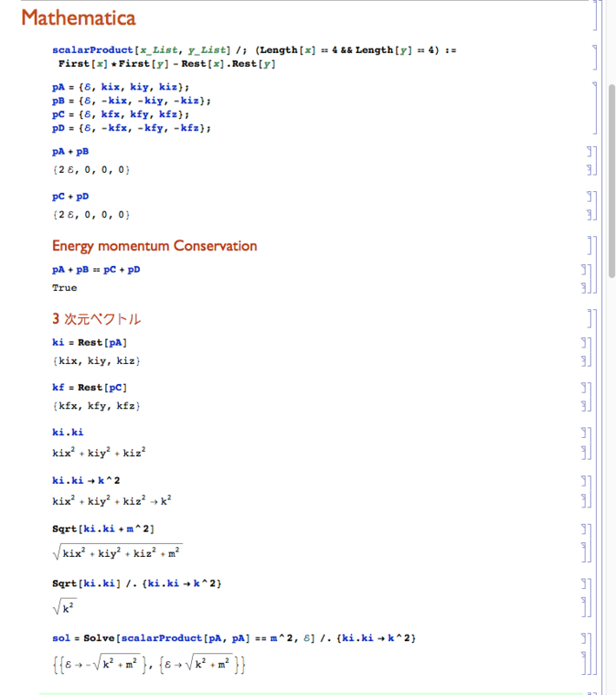616x695 pixels.
Task: Click the '3 次元ベクトル' heading
Action: tap(96, 319)
